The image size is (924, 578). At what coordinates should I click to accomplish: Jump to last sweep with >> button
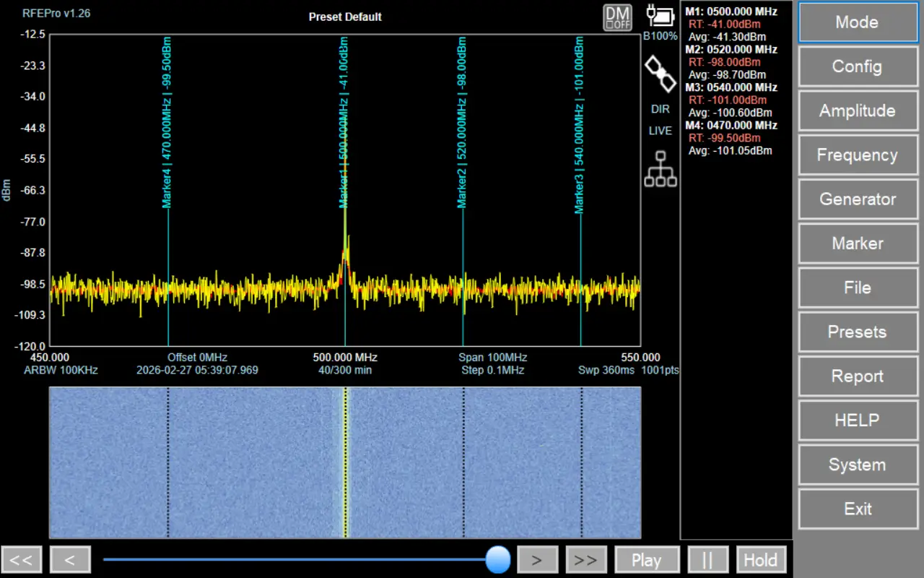(585, 560)
